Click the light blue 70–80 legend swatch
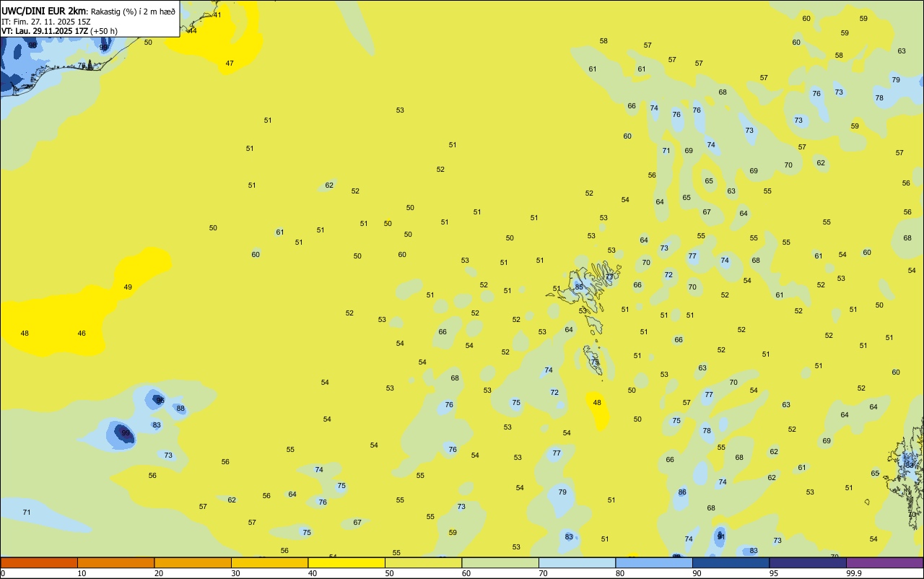The width and height of the screenshot is (924, 579). (577, 562)
